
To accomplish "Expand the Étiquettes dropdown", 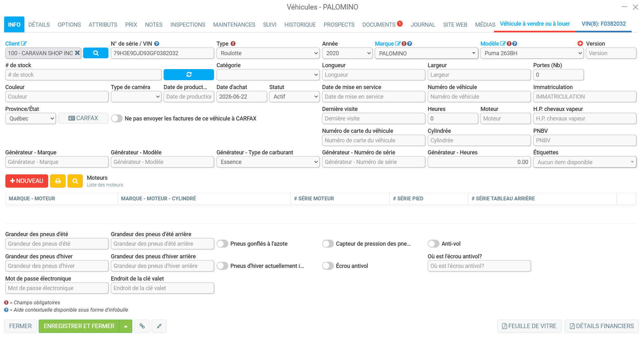I will coord(585,162).
